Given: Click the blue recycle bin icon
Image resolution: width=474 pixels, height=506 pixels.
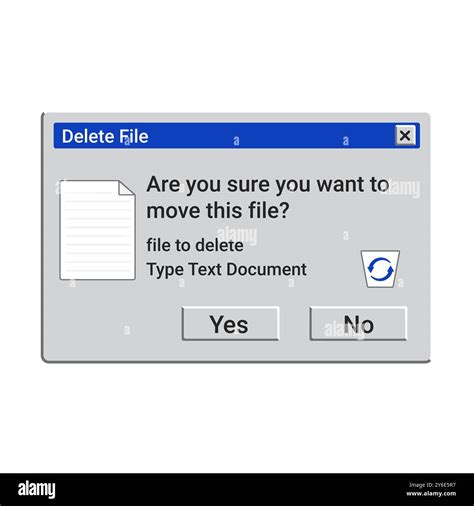Looking at the screenshot, I should click(x=380, y=269).
